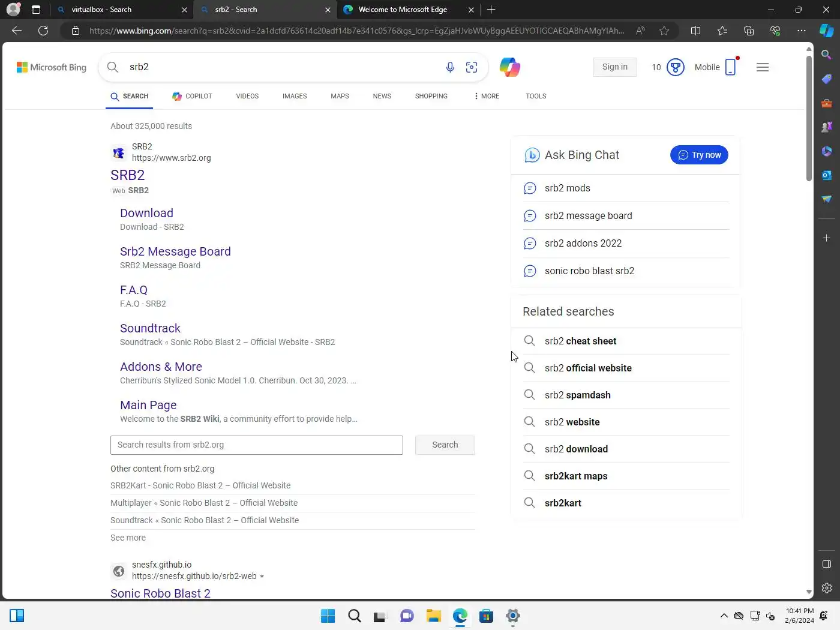The height and width of the screenshot is (630, 840).
Task: Click the Edge back arrow
Action: [x=17, y=31]
